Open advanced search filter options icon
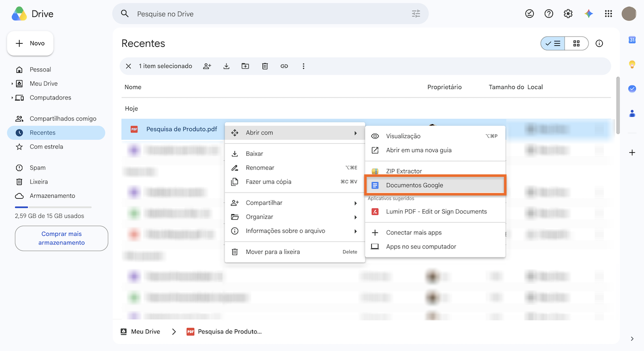 (x=416, y=14)
